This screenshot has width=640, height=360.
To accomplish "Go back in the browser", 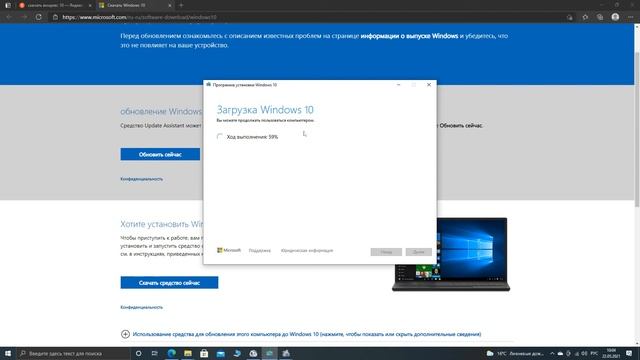I will [x=9, y=17].
